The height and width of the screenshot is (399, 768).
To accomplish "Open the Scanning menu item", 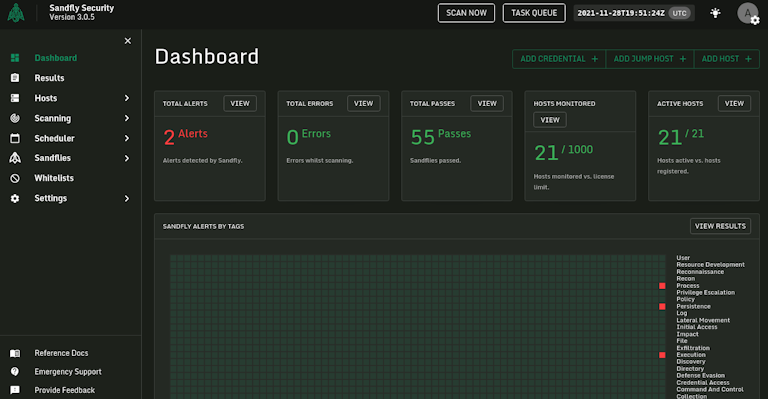I will pyautogui.click(x=52, y=118).
